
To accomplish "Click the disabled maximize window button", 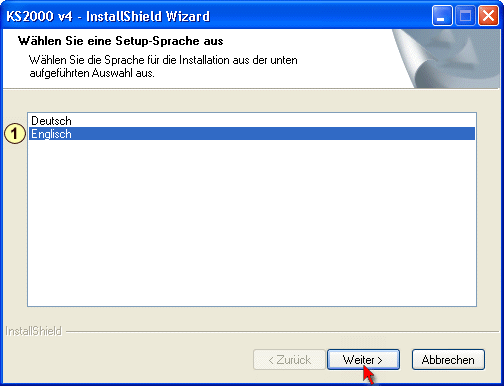I will pyautogui.click(x=465, y=16).
